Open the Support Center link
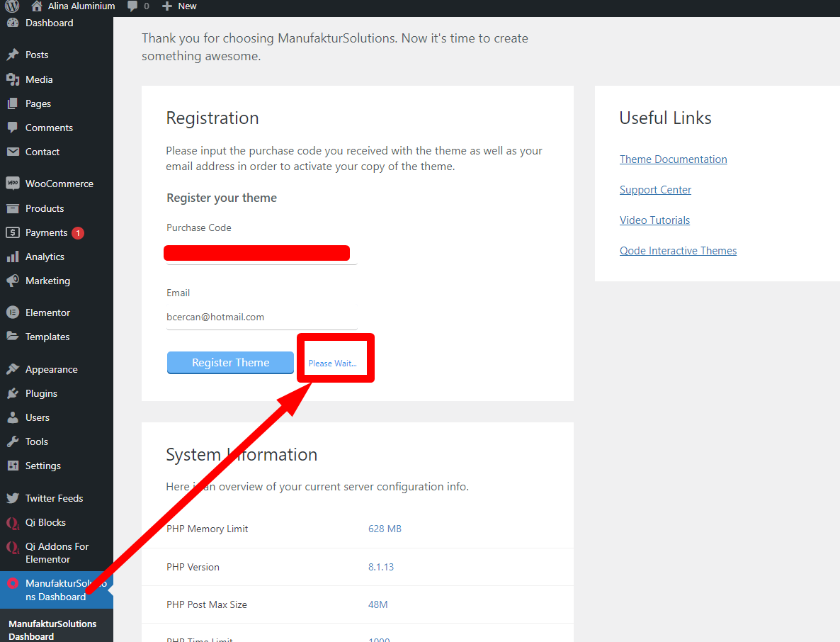840x642 pixels. point(655,190)
